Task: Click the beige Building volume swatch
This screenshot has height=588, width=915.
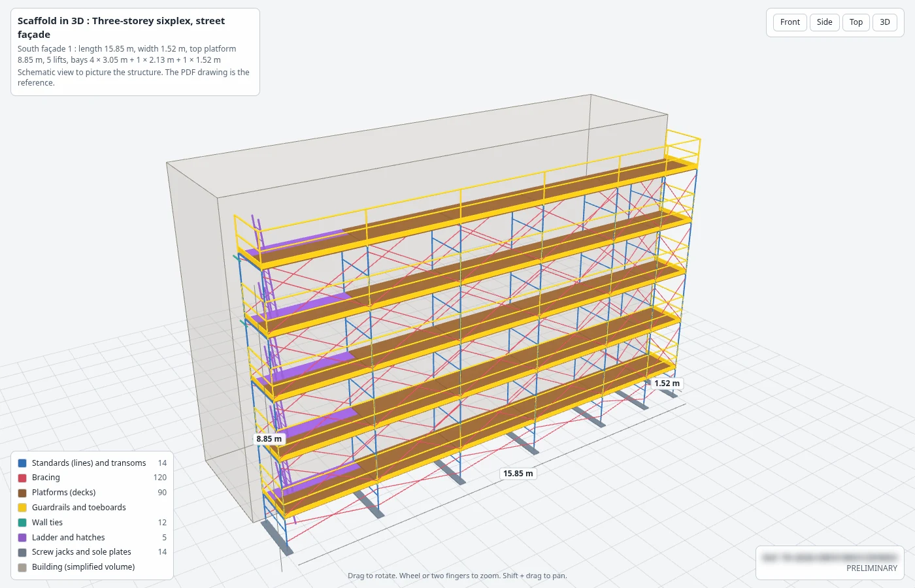Action: (x=22, y=567)
